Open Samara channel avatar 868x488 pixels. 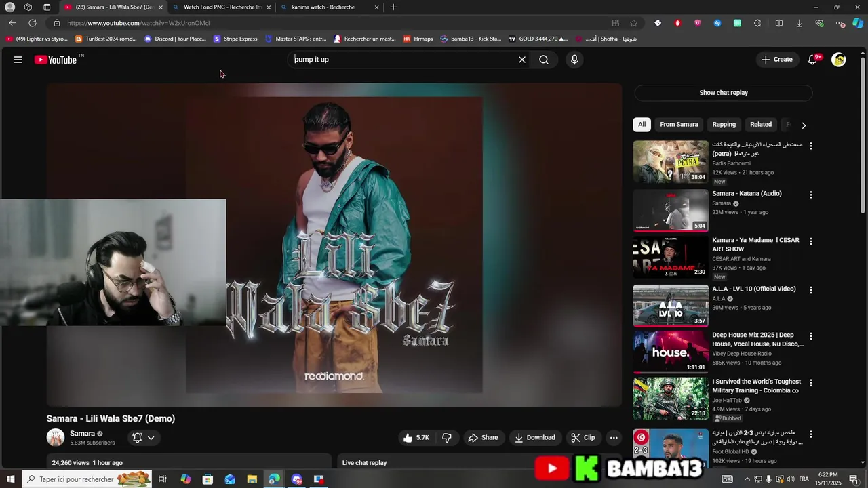(x=56, y=437)
